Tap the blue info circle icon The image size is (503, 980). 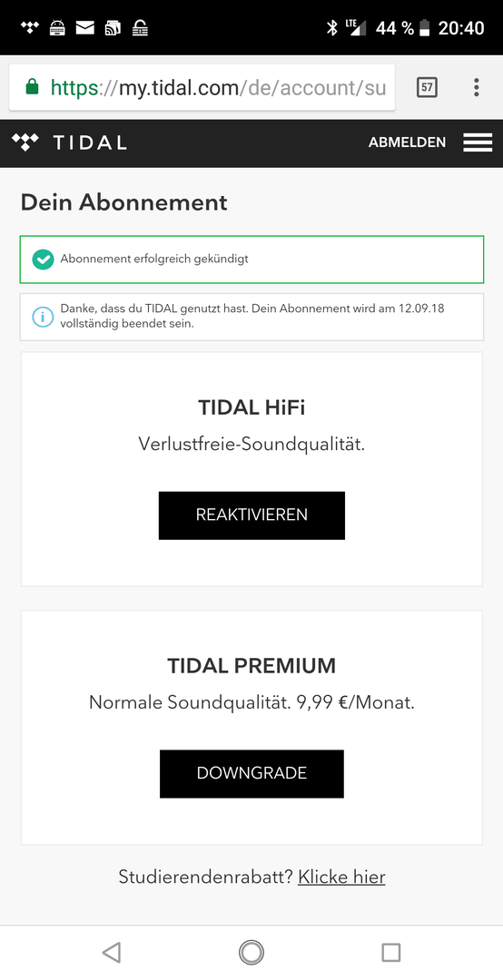(x=44, y=317)
